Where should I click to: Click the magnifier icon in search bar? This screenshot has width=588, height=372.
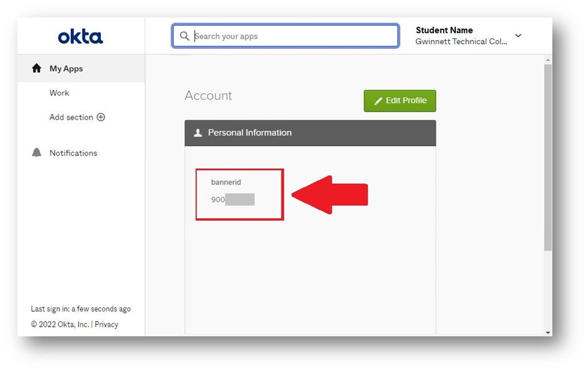(184, 36)
